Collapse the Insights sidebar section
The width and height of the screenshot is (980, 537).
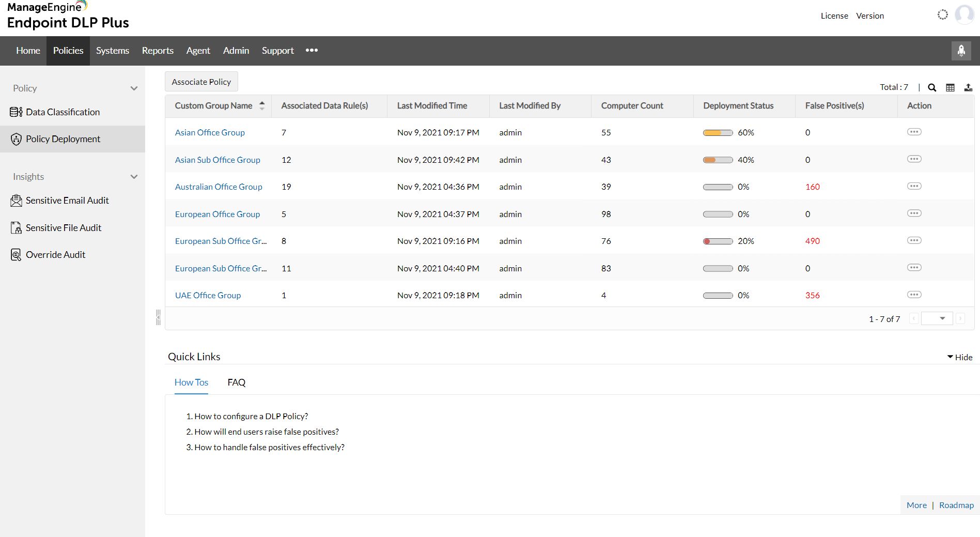(134, 177)
